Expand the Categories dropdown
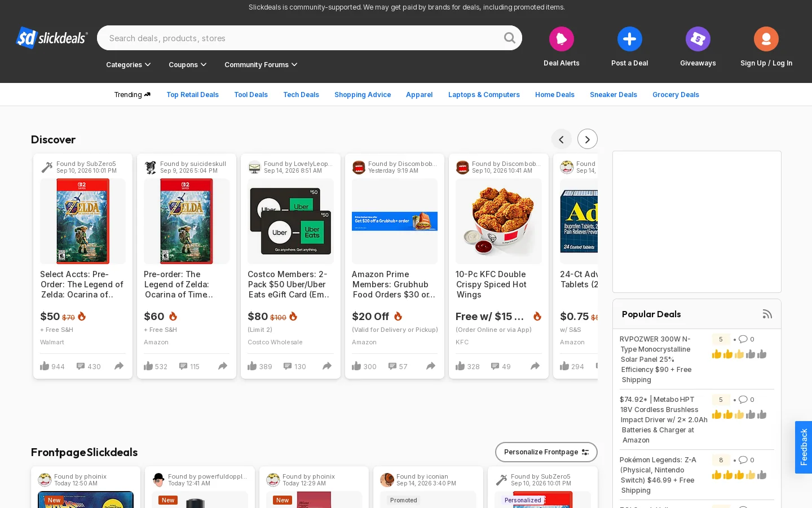The image size is (812, 508). 129,65
